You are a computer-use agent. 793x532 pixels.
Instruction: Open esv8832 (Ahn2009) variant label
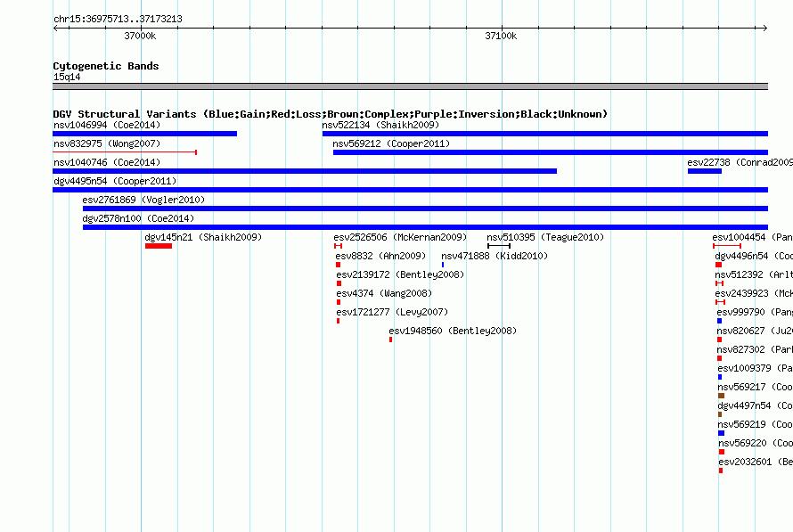click(380, 256)
